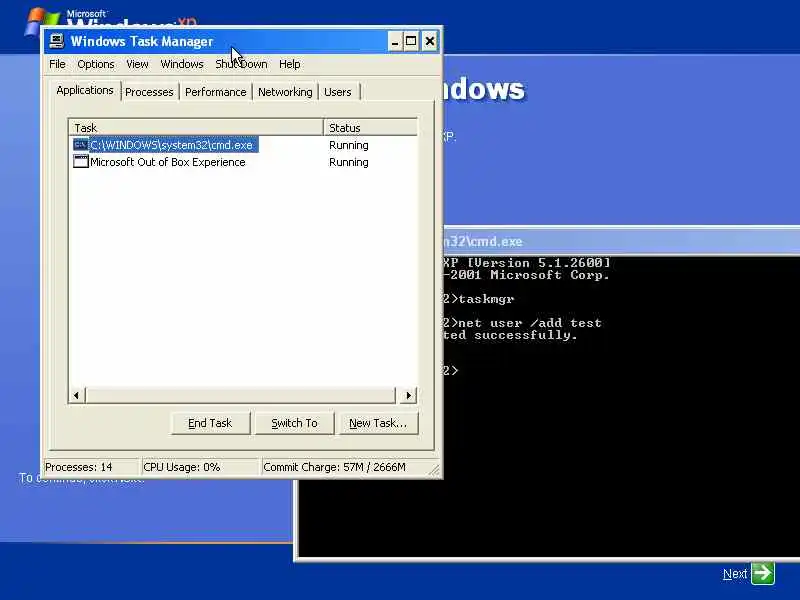Click the Task Manager title bar icon

pyautogui.click(x=56, y=41)
